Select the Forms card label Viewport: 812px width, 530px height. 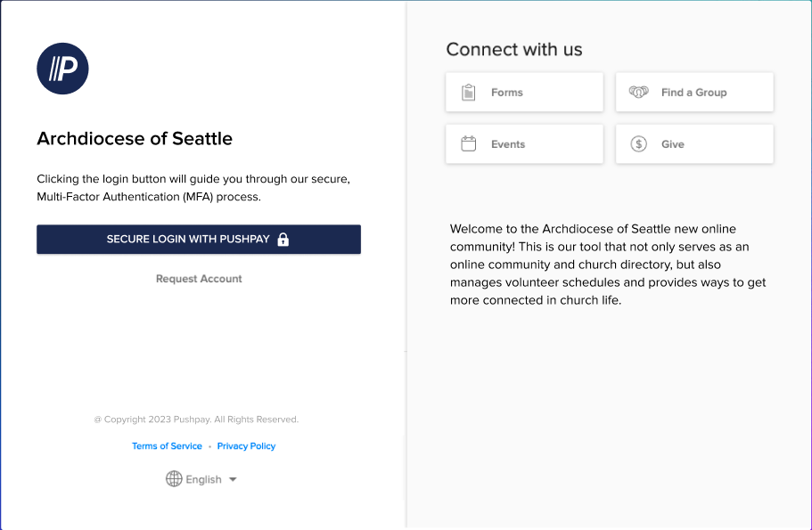(507, 93)
